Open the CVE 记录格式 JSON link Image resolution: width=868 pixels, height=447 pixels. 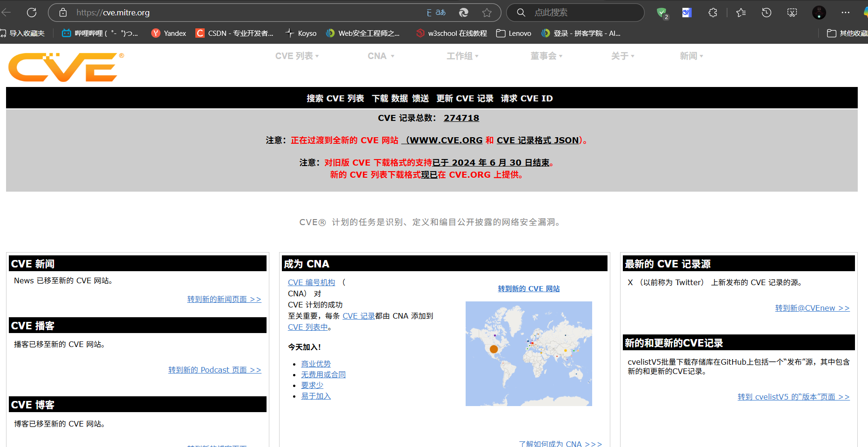538,140
